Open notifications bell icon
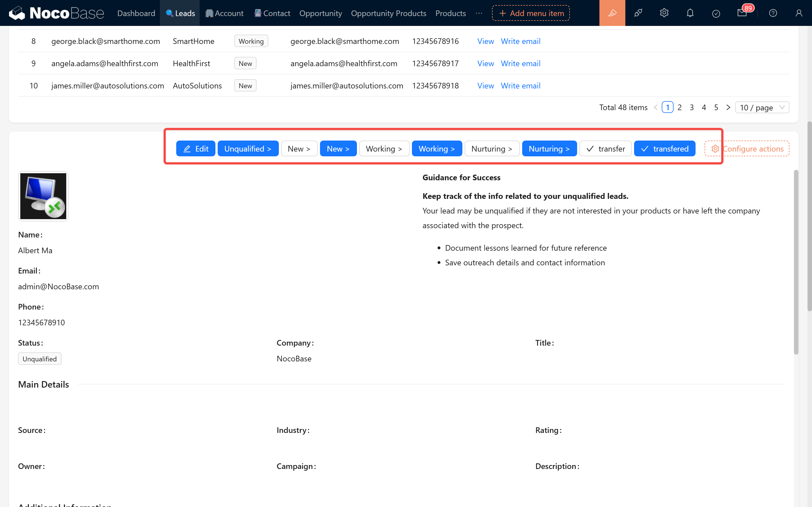 pos(690,13)
